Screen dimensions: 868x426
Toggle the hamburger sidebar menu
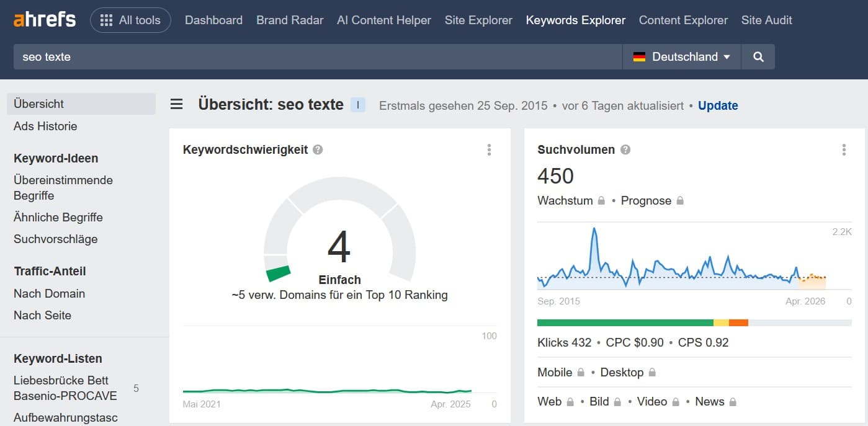click(177, 104)
